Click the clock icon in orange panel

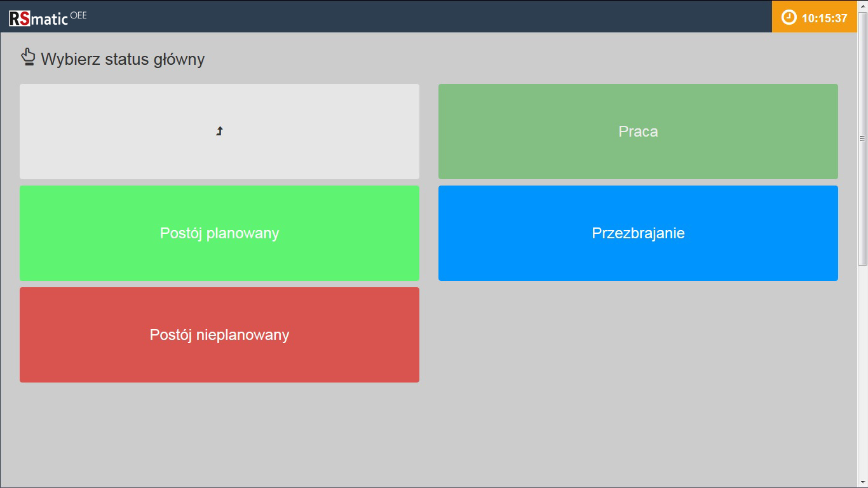tap(789, 18)
